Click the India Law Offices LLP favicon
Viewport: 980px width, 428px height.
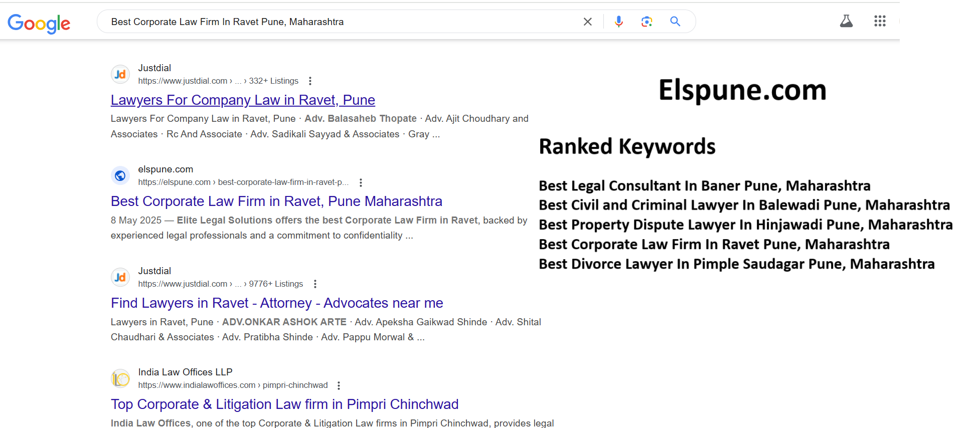[x=120, y=379]
